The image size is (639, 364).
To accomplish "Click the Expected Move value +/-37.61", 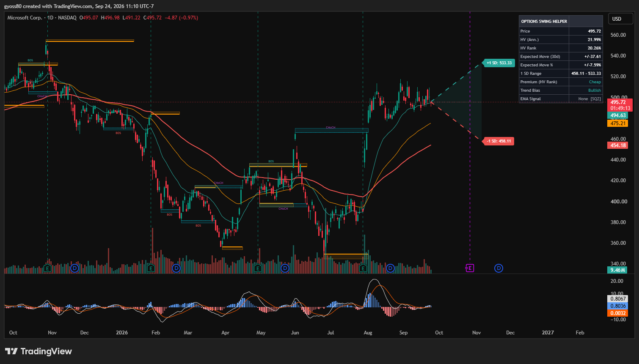I will click(592, 57).
